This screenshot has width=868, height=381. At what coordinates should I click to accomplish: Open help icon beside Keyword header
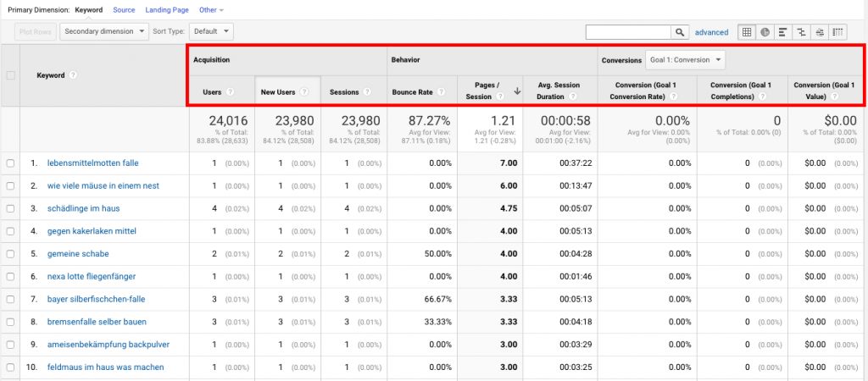pyautogui.click(x=73, y=75)
